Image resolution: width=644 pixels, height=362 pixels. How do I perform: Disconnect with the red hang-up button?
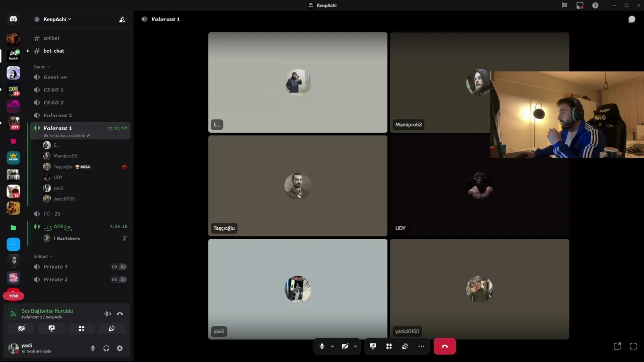(445, 346)
